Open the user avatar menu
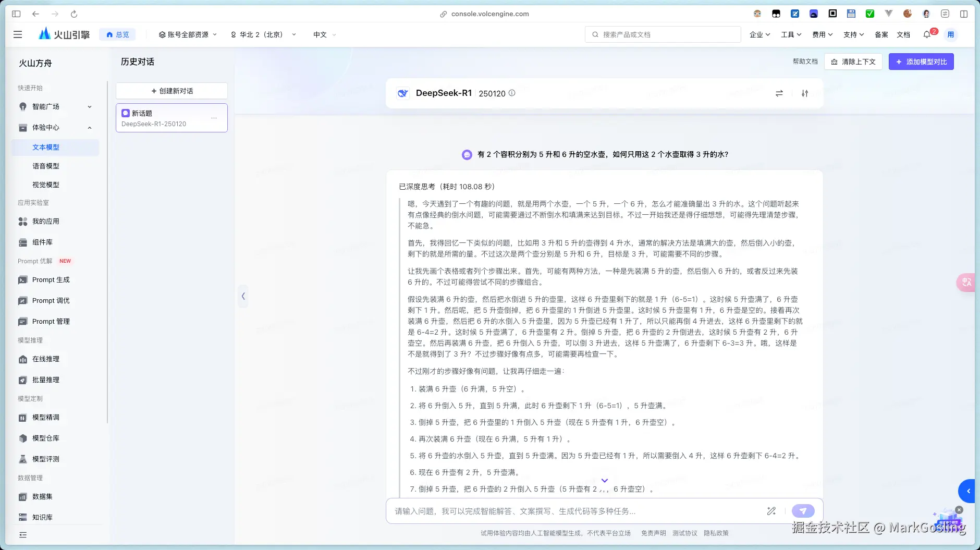Image resolution: width=980 pixels, height=550 pixels. tap(951, 34)
